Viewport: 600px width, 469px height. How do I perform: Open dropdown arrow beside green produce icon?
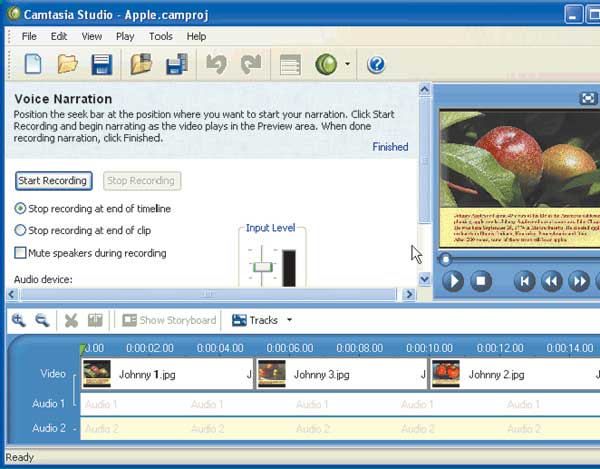[x=347, y=65]
